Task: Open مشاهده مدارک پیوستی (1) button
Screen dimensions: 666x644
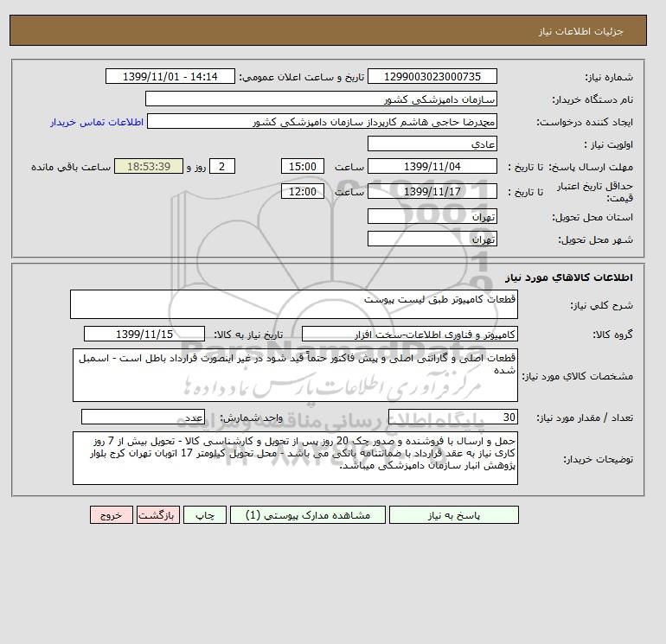Action: (x=308, y=515)
